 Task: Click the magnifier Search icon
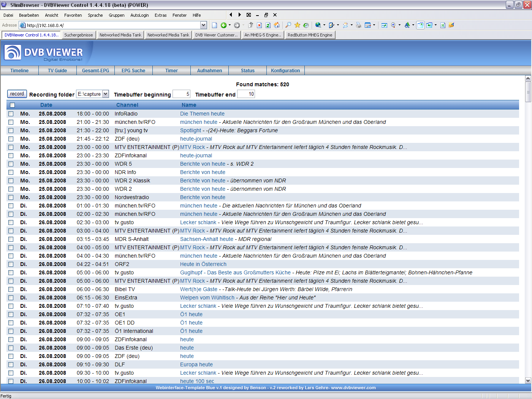(288, 25)
